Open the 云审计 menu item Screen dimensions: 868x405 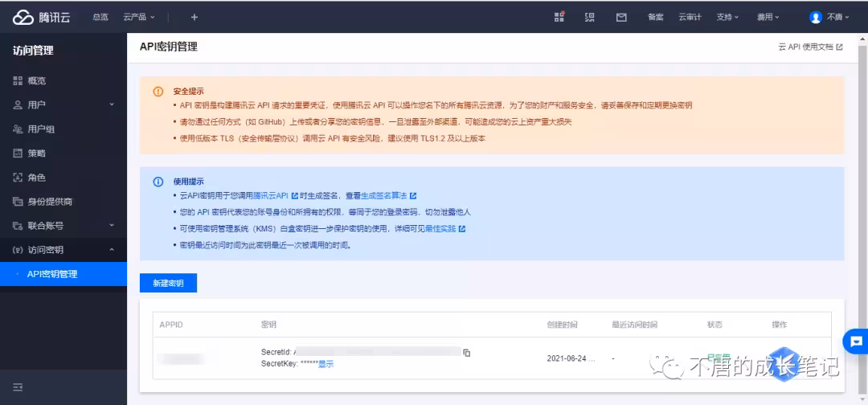[690, 17]
